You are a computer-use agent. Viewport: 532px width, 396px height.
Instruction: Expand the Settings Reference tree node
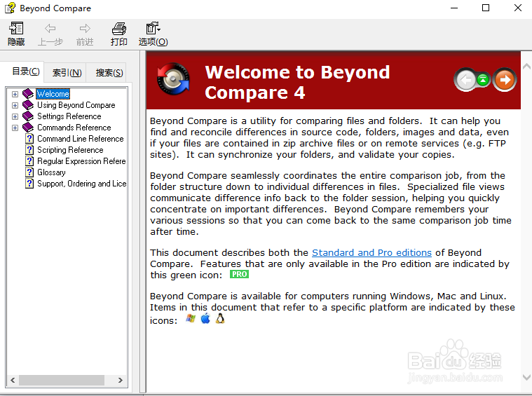[15, 116]
